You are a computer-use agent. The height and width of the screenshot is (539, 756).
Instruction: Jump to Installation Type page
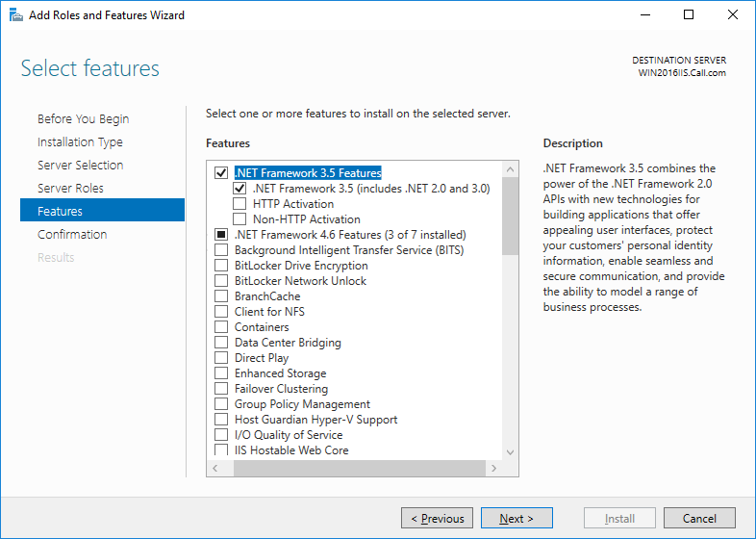pos(80,142)
